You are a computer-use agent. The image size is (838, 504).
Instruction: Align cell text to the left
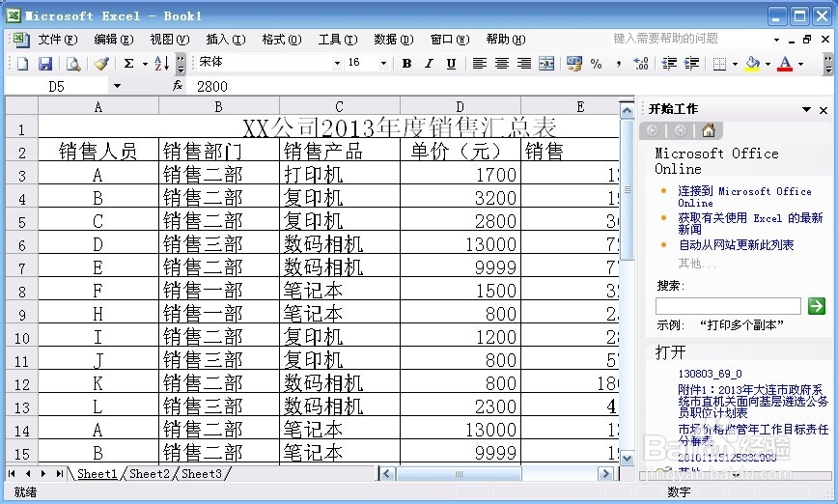point(480,64)
